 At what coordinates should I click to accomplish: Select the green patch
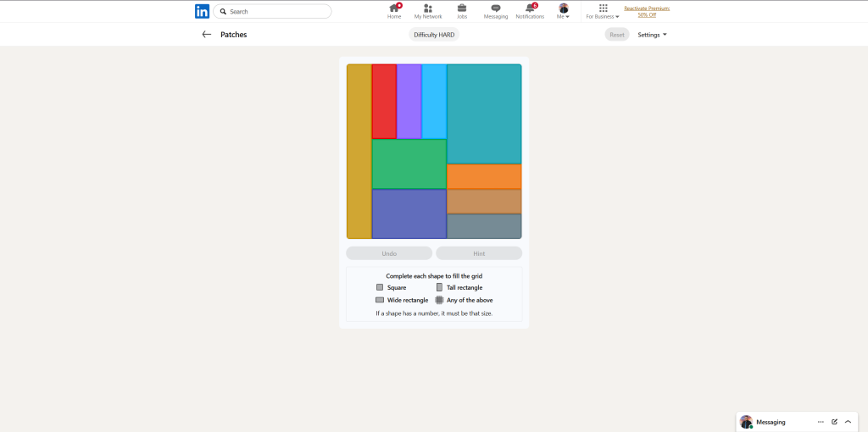point(409,163)
